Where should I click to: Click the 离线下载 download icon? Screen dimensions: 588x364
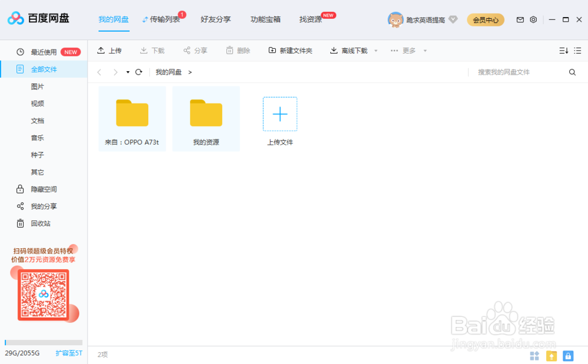point(334,50)
